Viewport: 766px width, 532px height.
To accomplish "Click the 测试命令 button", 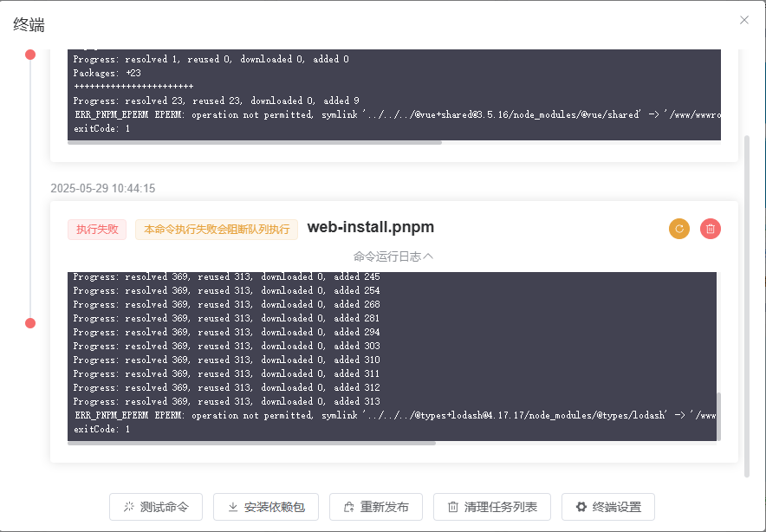I will 155,507.
